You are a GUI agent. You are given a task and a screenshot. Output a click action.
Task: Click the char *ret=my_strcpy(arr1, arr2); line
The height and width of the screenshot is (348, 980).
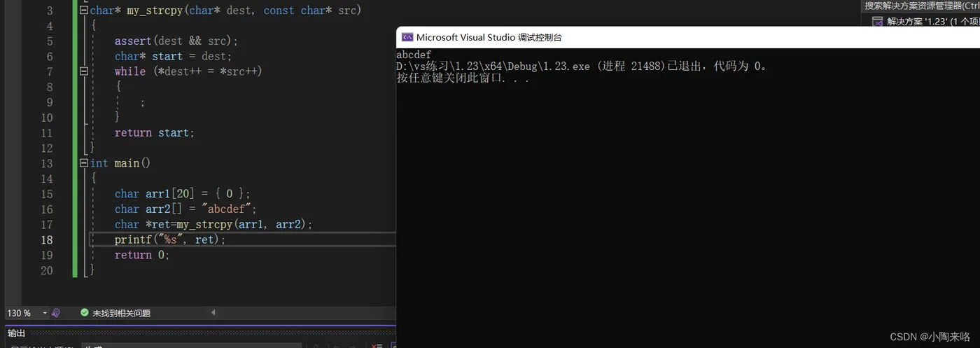(x=213, y=225)
